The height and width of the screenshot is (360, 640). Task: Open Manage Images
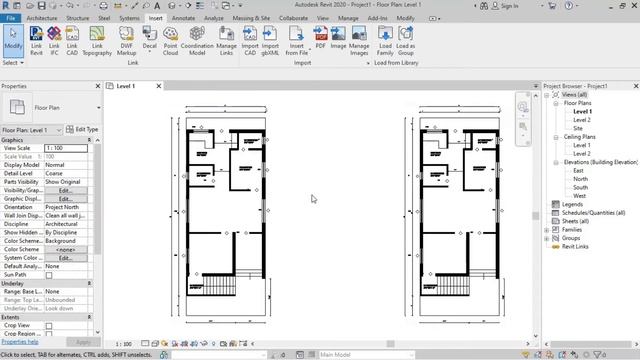359,41
